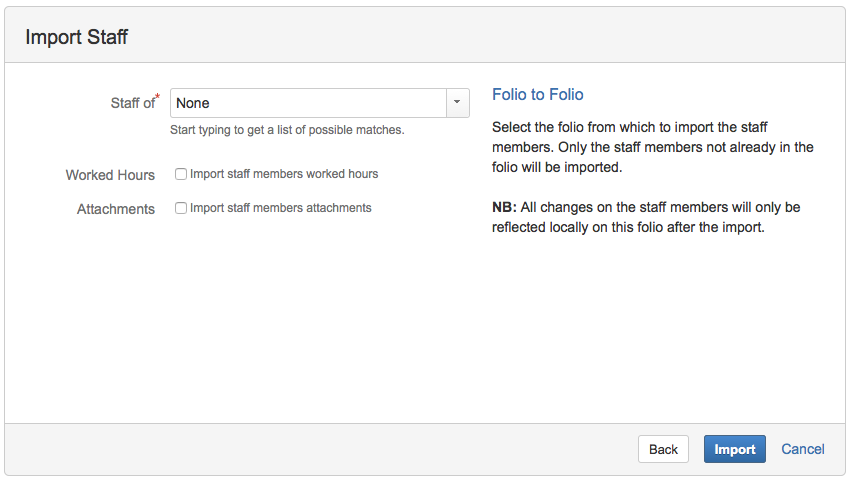Click the 'Start typing' hint text
The image size is (852, 481).
(x=287, y=130)
